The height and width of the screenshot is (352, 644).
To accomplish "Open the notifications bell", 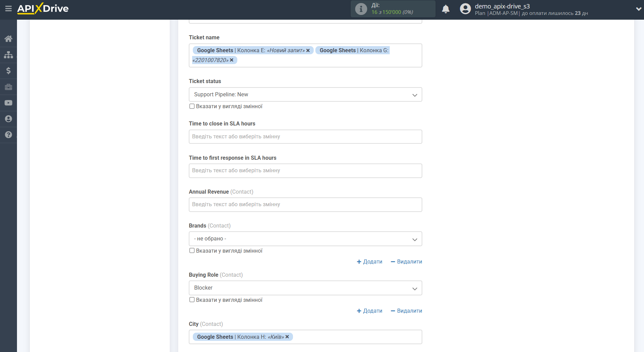I will click(x=446, y=9).
